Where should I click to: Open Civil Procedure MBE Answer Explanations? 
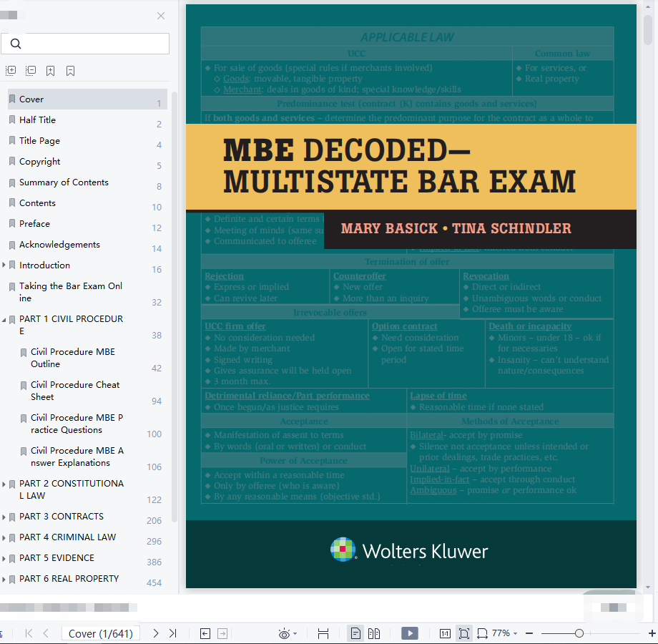point(77,457)
